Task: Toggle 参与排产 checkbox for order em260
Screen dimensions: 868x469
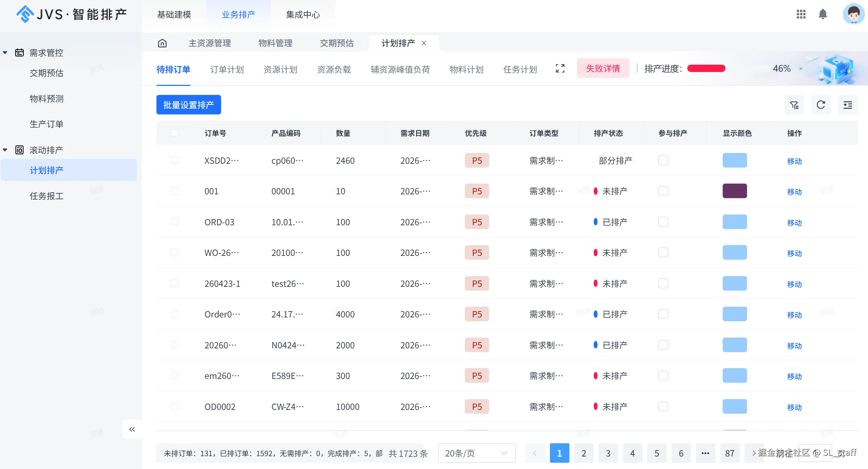Action: (x=663, y=376)
